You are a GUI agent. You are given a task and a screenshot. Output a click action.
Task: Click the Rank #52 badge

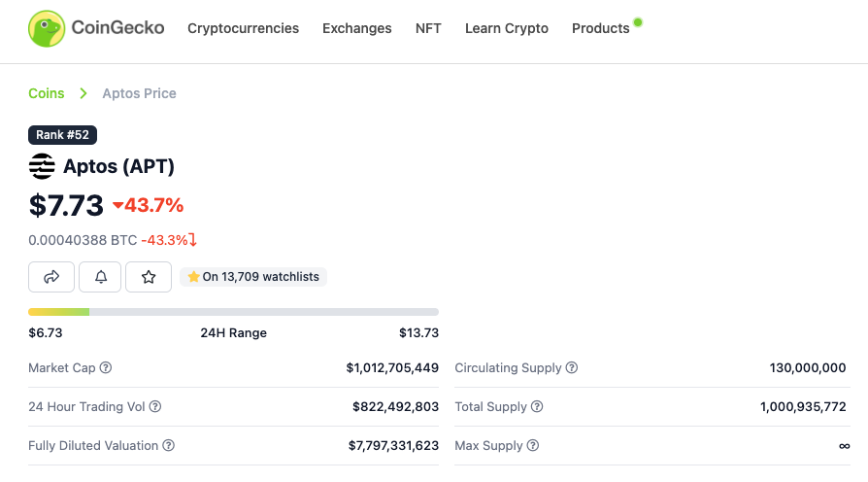[x=62, y=135]
